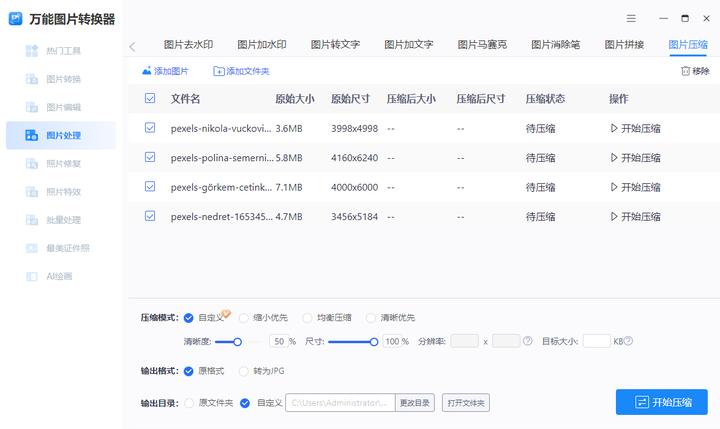Switch to the 图片压缩 tab
This screenshot has width=720, height=429.
coord(688,45)
